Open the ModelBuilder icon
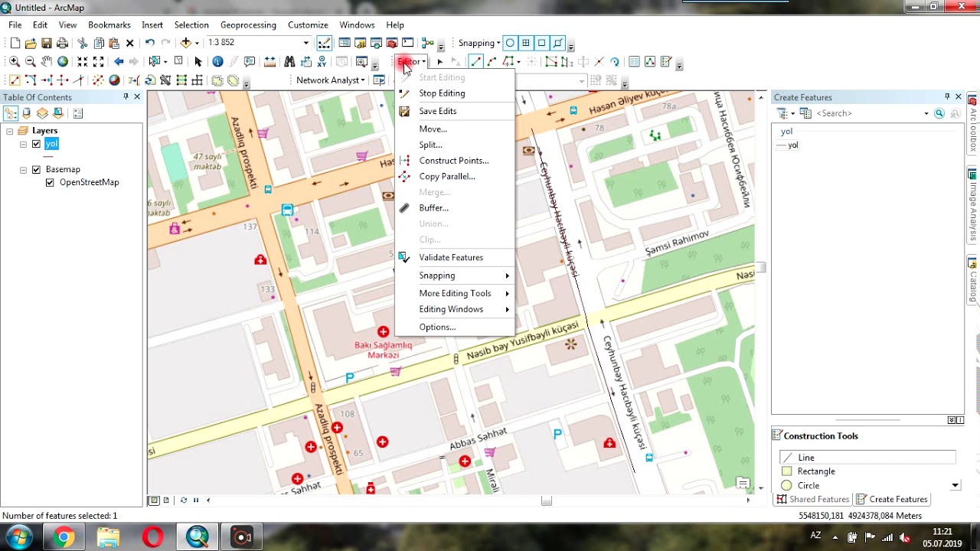Screen dimensions: 980x551 pyautogui.click(x=428, y=43)
